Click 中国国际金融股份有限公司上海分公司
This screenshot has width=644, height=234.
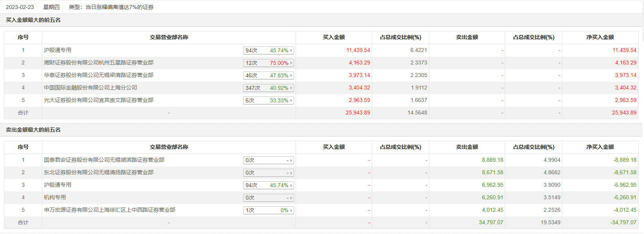pos(90,88)
